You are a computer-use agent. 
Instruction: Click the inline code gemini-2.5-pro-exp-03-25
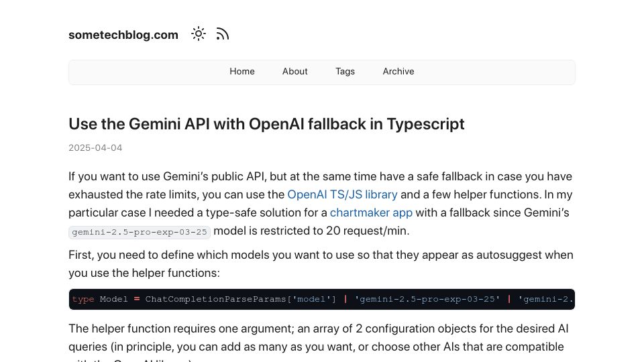(x=140, y=232)
